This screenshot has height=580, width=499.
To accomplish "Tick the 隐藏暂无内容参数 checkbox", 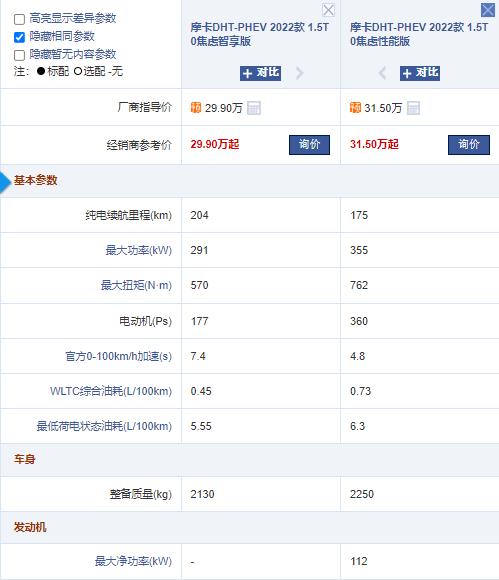I will pyautogui.click(x=19, y=55).
